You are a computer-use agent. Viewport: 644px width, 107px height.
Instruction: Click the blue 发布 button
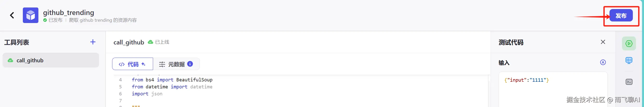coord(621,16)
